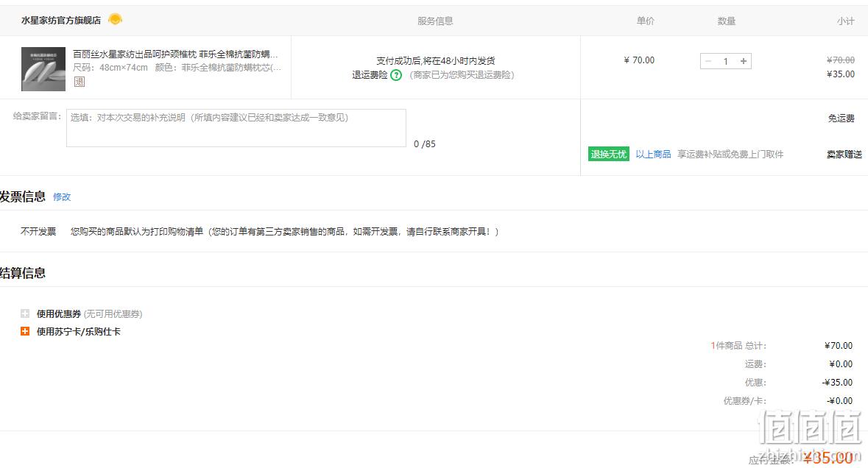868x468 pixels.
Task: Expand the 使用优惠券 section
Action: 25,313
